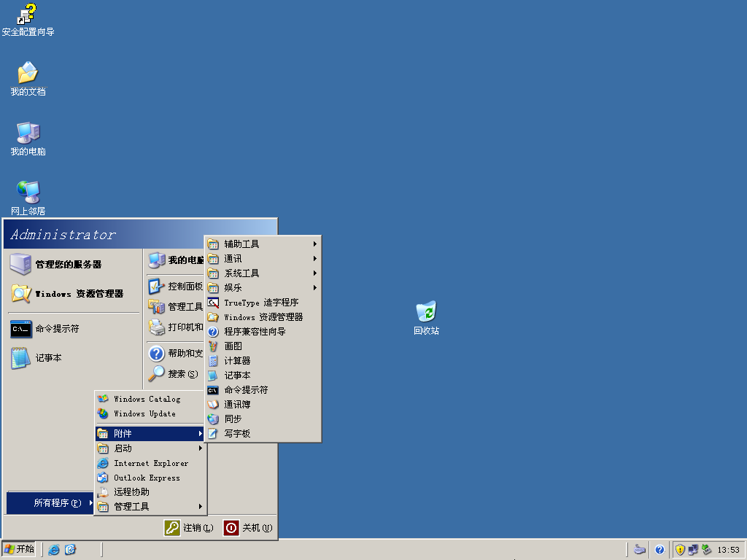Click the keyboard language tray icon
Image resolution: width=747 pixels, height=560 pixels.
[x=640, y=550]
